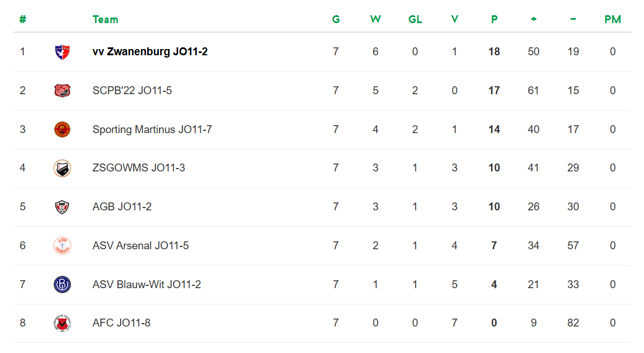Click the ZSGOWMS club emblem
Image resolution: width=644 pixels, height=353 pixels.
[x=62, y=168]
